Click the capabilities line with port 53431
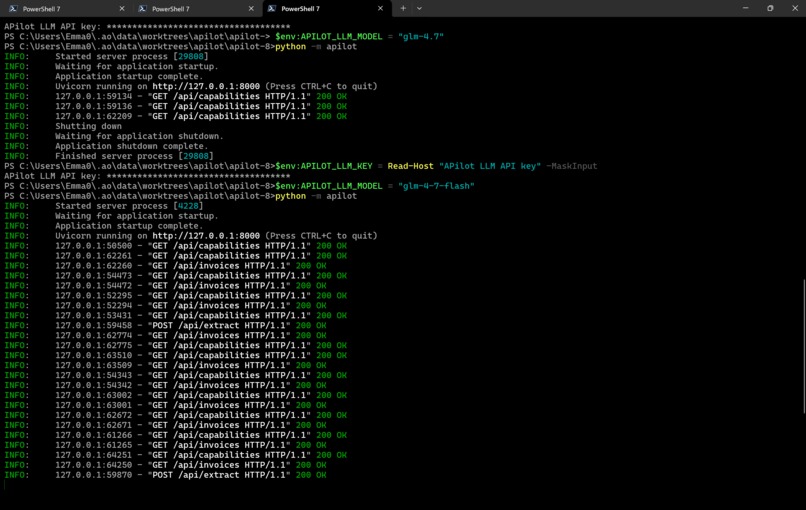806x510 pixels. [175, 316]
